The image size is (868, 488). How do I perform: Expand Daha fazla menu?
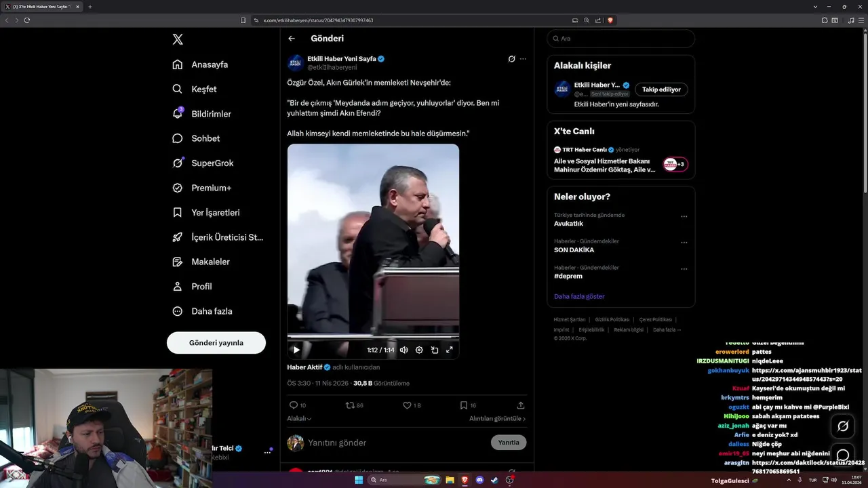pos(202,311)
